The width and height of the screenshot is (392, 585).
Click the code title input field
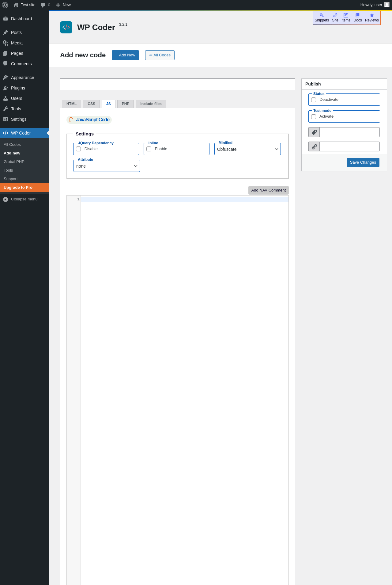coord(178,84)
